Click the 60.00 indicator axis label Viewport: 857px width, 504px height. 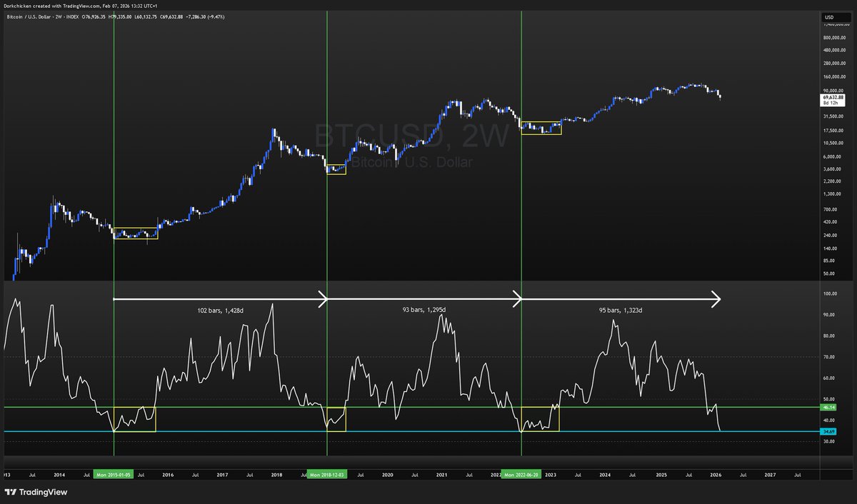pos(829,378)
